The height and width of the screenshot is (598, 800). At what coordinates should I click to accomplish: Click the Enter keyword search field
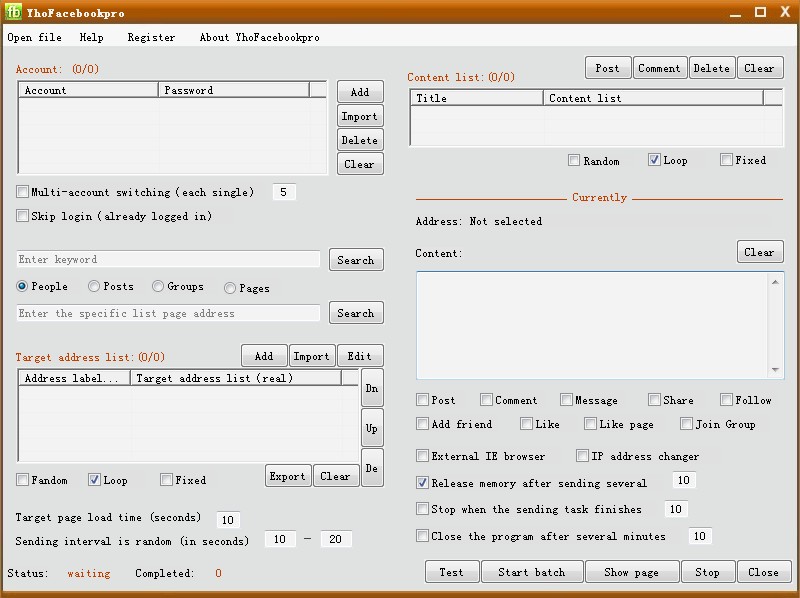tap(168, 260)
